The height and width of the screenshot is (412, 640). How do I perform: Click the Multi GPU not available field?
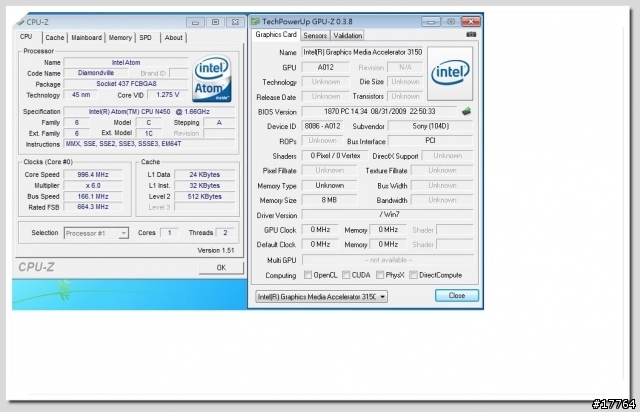387,260
